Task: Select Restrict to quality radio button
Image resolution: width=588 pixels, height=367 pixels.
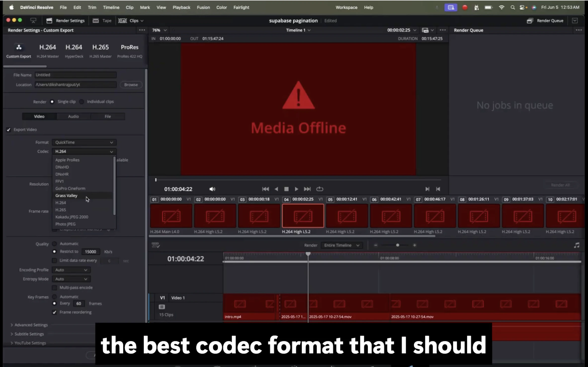Action: pyautogui.click(x=54, y=252)
